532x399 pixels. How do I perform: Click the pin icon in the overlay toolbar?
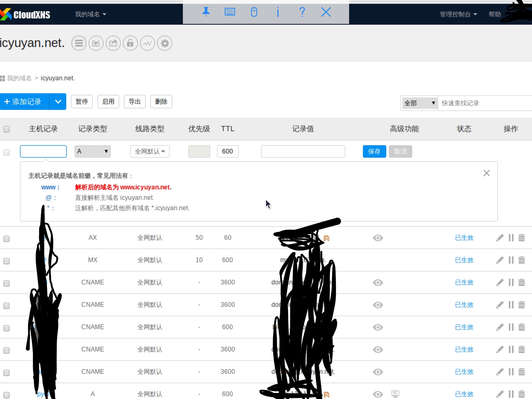point(206,12)
